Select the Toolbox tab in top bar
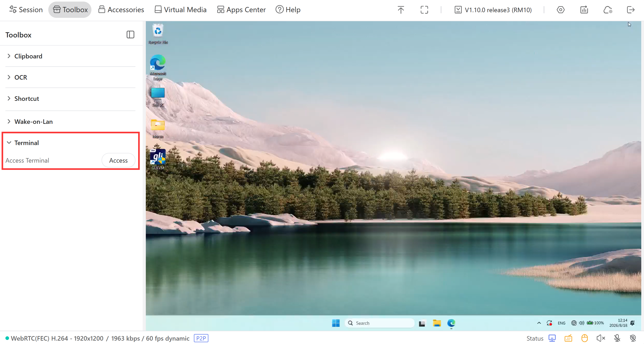Image resolution: width=644 pixels, height=344 pixels. coord(70,10)
